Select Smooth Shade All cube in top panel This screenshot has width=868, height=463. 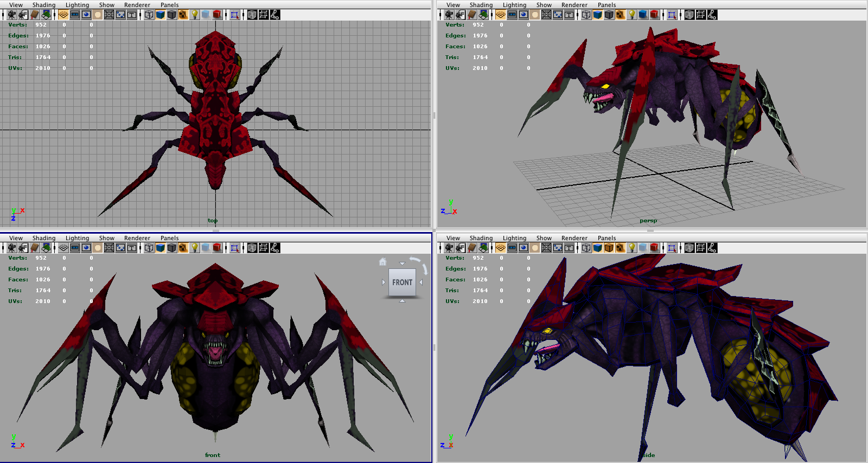tap(161, 15)
